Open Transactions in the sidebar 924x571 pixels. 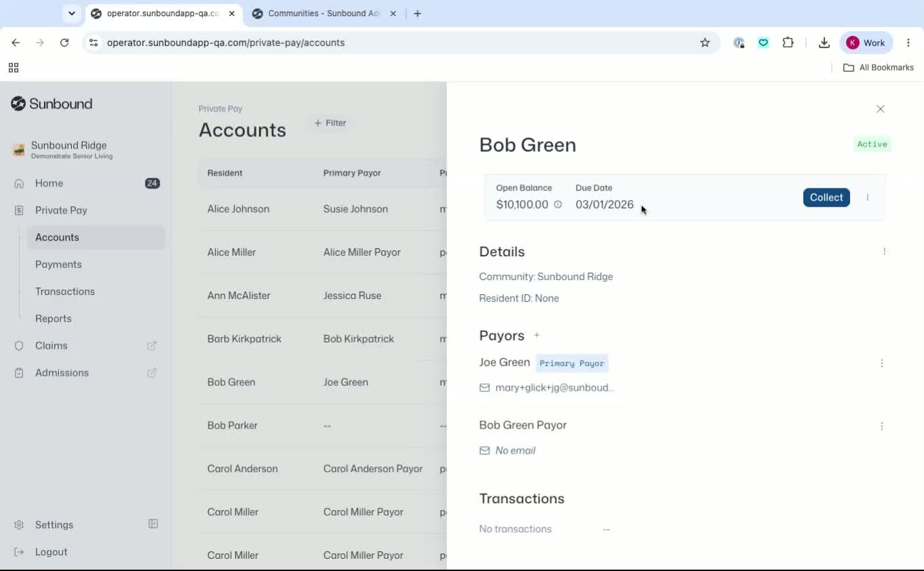point(65,292)
